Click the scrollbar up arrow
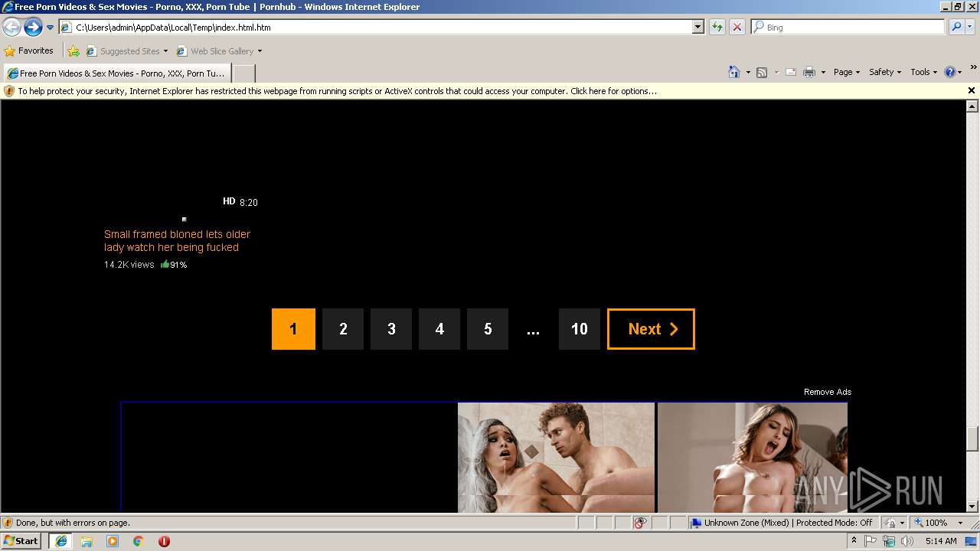Screen dimensions: 980x551 click(x=972, y=106)
